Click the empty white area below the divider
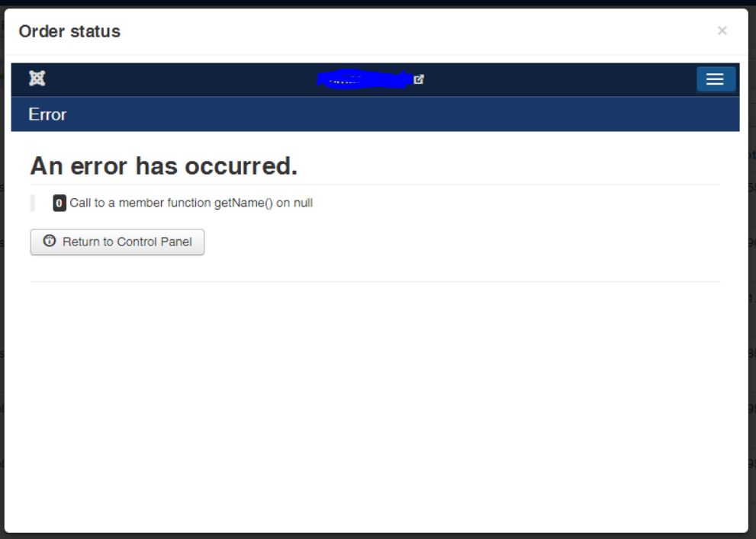The width and height of the screenshot is (756, 539). click(375, 405)
